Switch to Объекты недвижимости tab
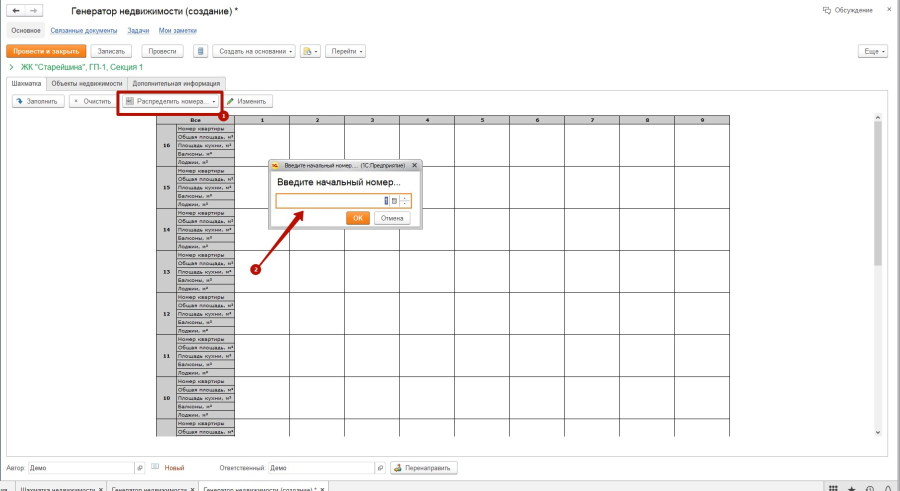 coord(87,83)
